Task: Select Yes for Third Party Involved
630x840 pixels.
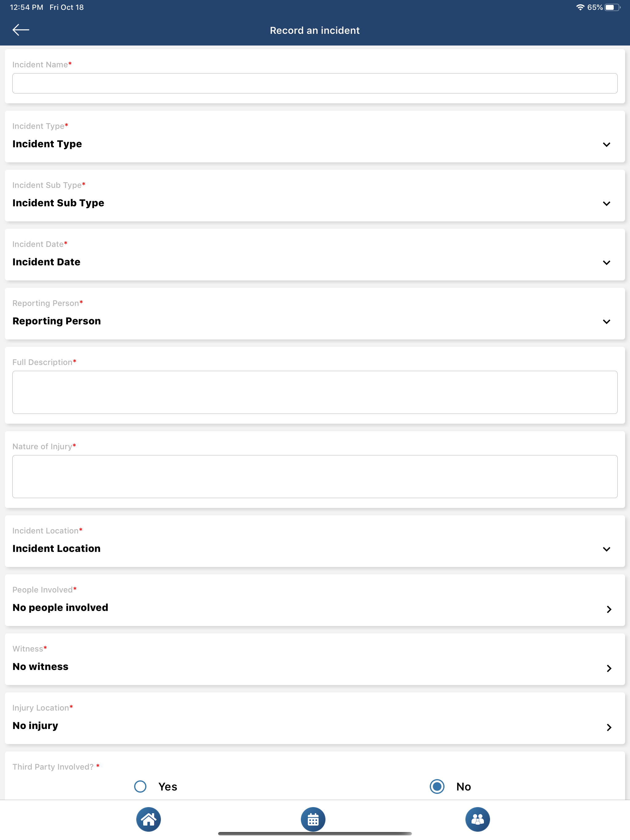Action: click(140, 787)
